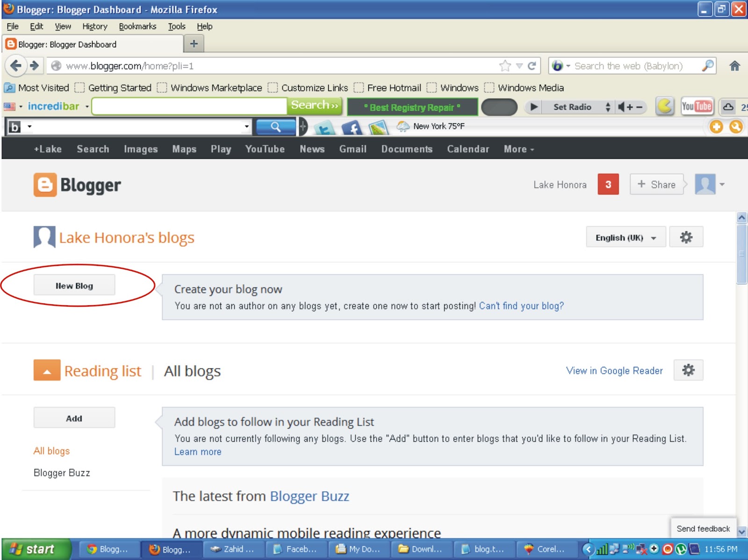Click the Add button under Reading list

[74, 418]
